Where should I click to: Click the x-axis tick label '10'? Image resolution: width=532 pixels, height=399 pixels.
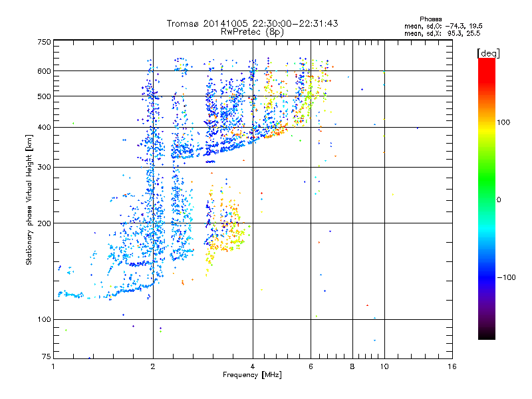click(x=384, y=366)
